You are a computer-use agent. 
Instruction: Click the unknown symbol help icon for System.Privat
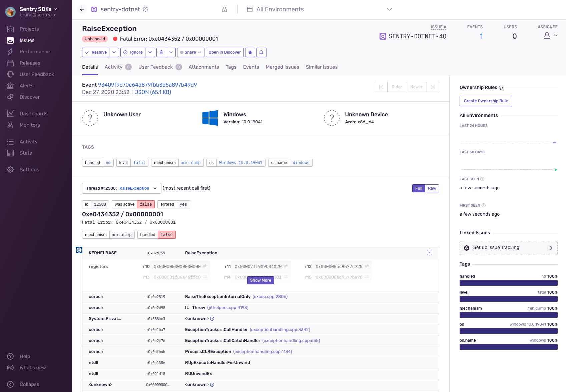212,319
